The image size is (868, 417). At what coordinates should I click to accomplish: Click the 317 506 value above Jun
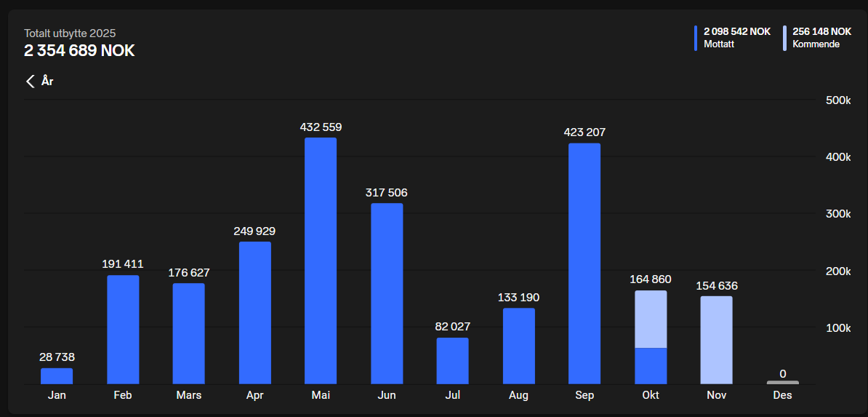387,193
